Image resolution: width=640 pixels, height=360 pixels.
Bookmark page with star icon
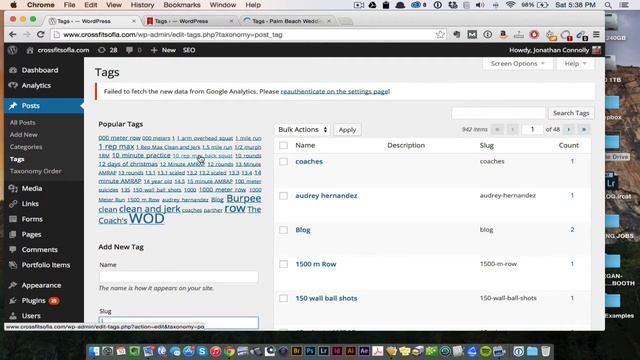tap(440, 35)
